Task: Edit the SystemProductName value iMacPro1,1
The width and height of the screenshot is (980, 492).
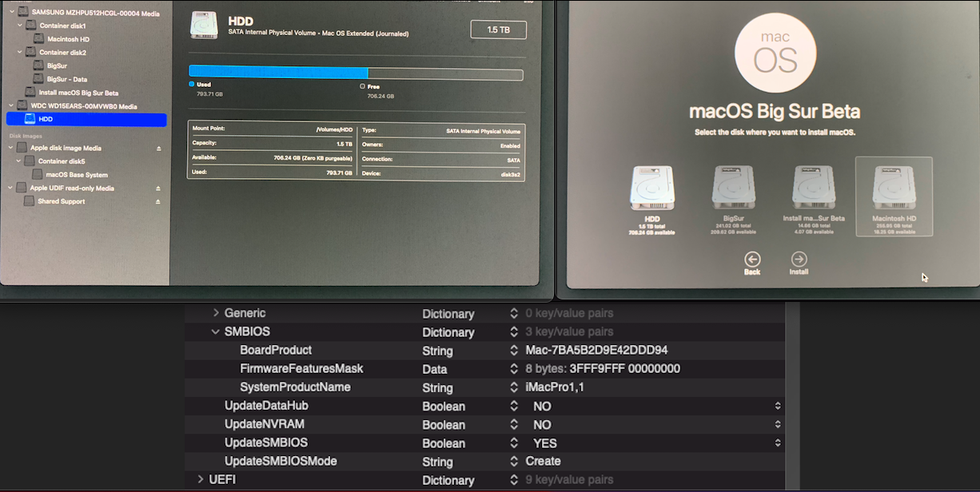Action: (x=556, y=387)
